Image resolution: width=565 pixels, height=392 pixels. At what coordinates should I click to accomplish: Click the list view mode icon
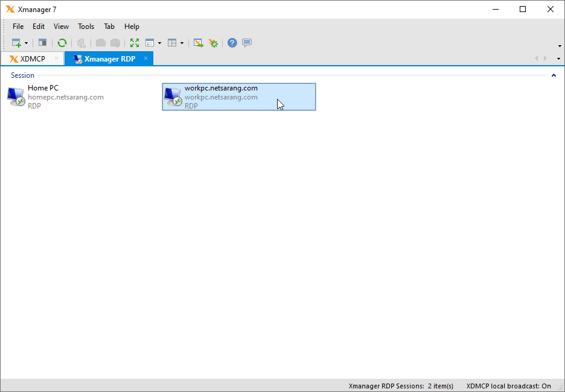(x=150, y=43)
